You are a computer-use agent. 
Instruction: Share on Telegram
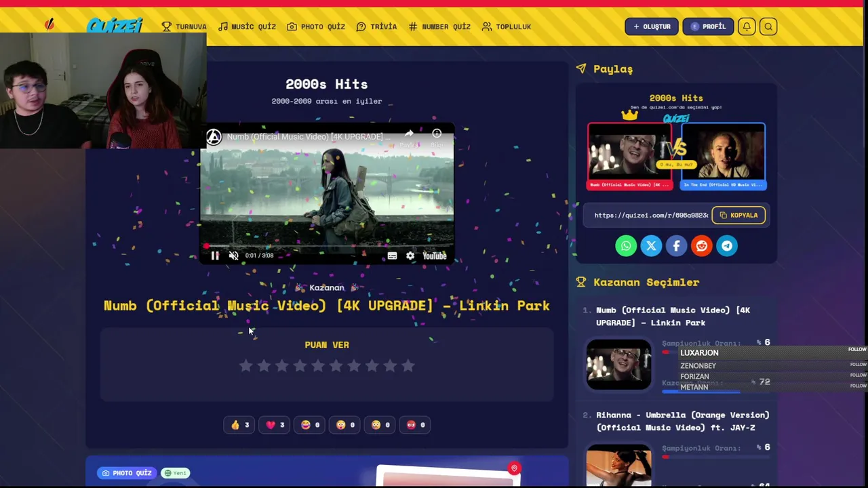coord(726,246)
